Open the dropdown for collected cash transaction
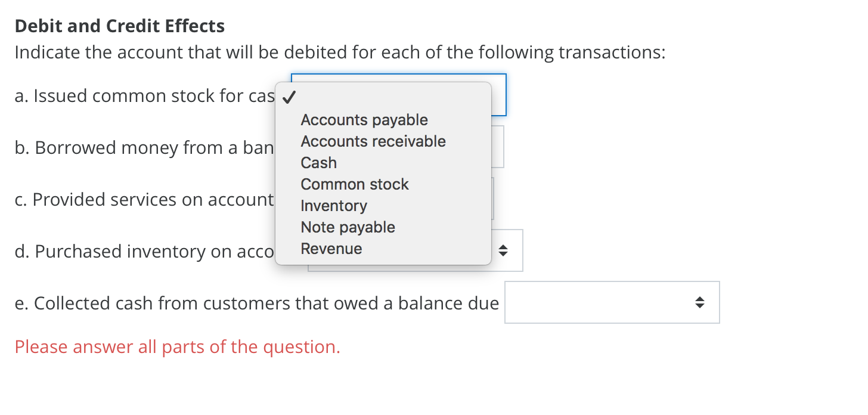Viewport: 868px width, 415px height. (x=612, y=302)
